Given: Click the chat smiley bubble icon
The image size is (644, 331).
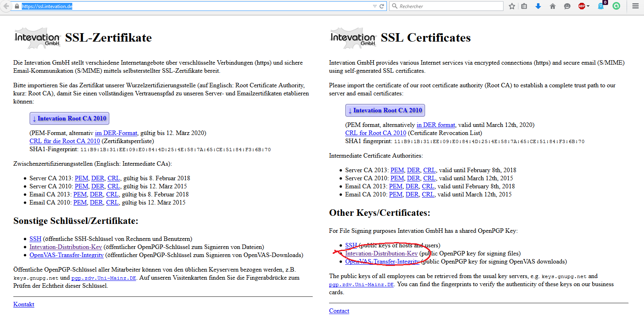Looking at the screenshot, I should pos(567,6).
